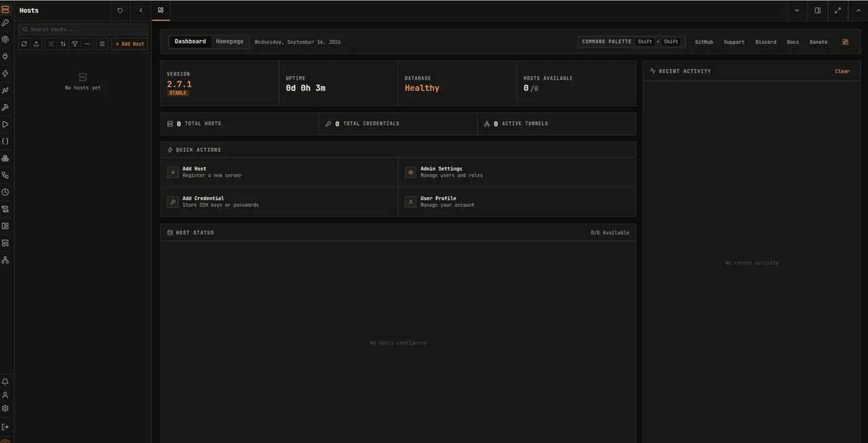Open the Hosts server icon in sidebar

5,9
